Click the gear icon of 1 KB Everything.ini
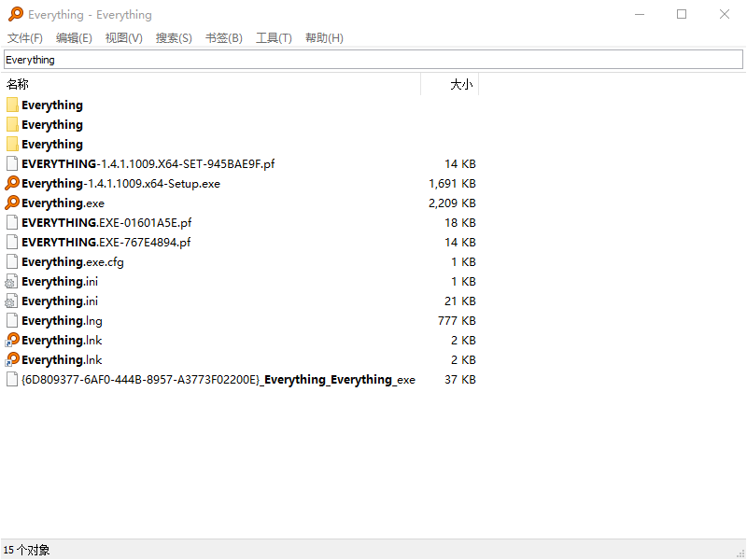 pyautogui.click(x=12, y=282)
